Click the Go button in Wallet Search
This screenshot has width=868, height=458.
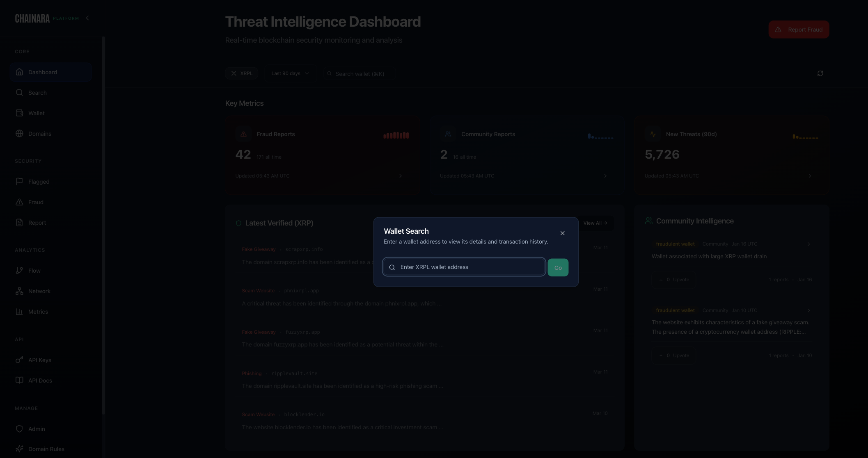(558, 267)
